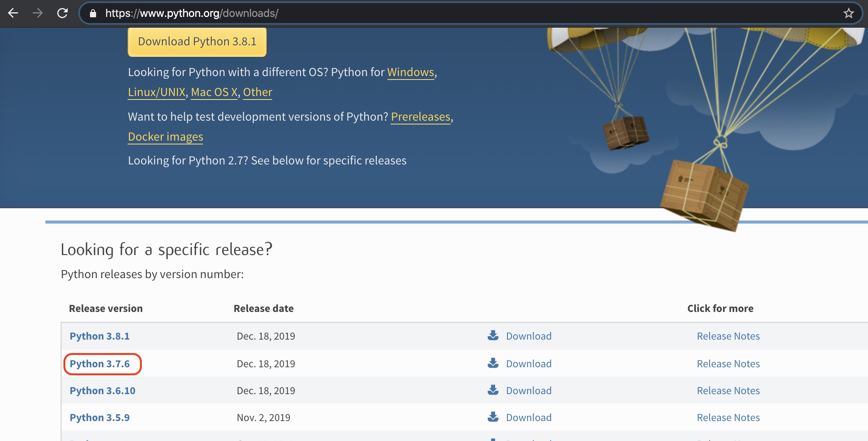The height and width of the screenshot is (441, 868).
Task: Click the padlock site security icon
Action: click(x=93, y=13)
